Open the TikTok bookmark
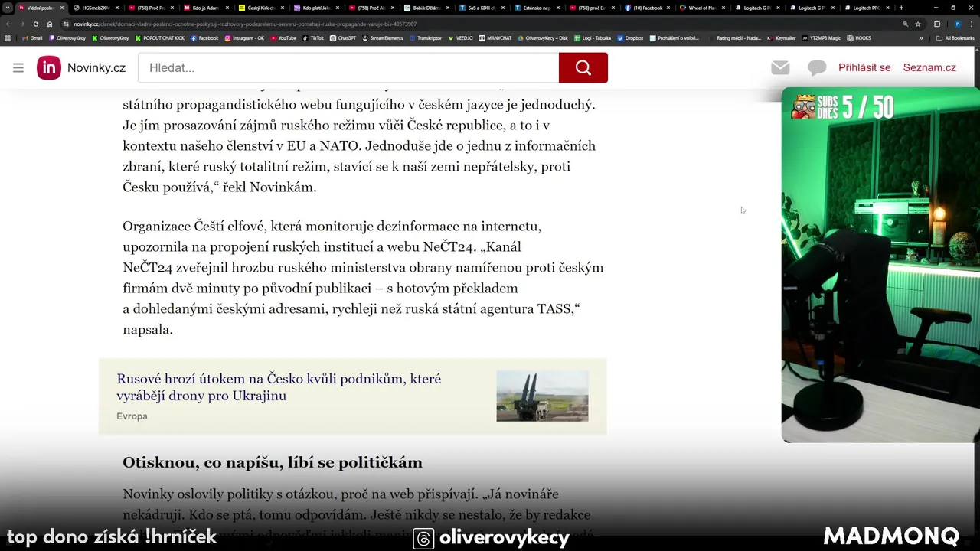Image resolution: width=980 pixels, height=551 pixels. 313,37
